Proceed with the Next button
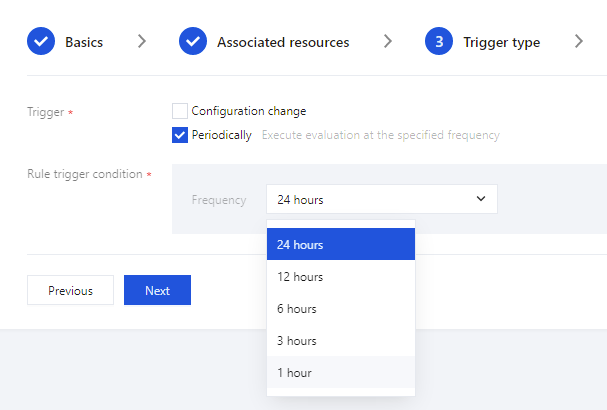Viewport: 607px width, 410px height. (157, 290)
